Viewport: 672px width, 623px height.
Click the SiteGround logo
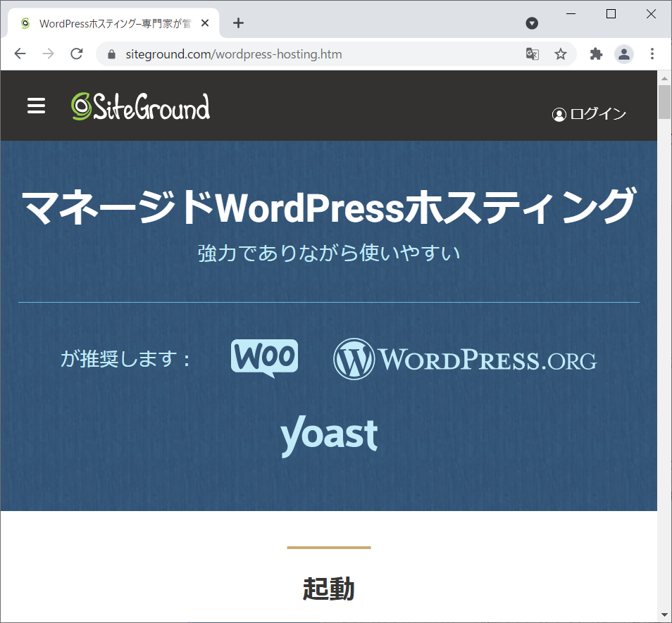[x=140, y=107]
